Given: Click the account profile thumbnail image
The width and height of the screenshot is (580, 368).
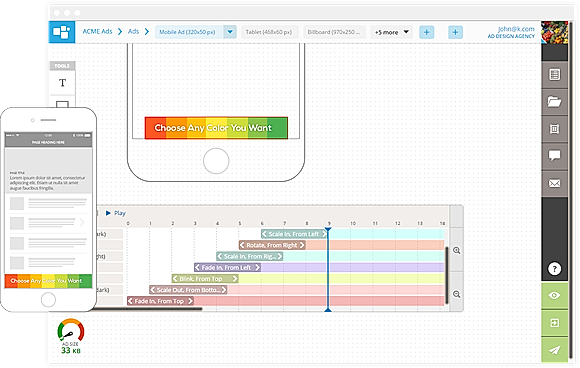Looking at the screenshot, I should click(x=554, y=33).
